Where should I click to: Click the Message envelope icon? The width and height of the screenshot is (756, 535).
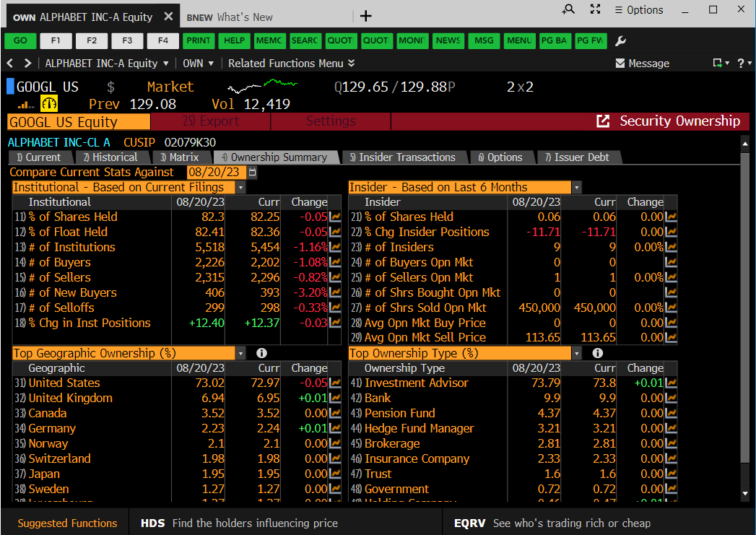(x=620, y=64)
